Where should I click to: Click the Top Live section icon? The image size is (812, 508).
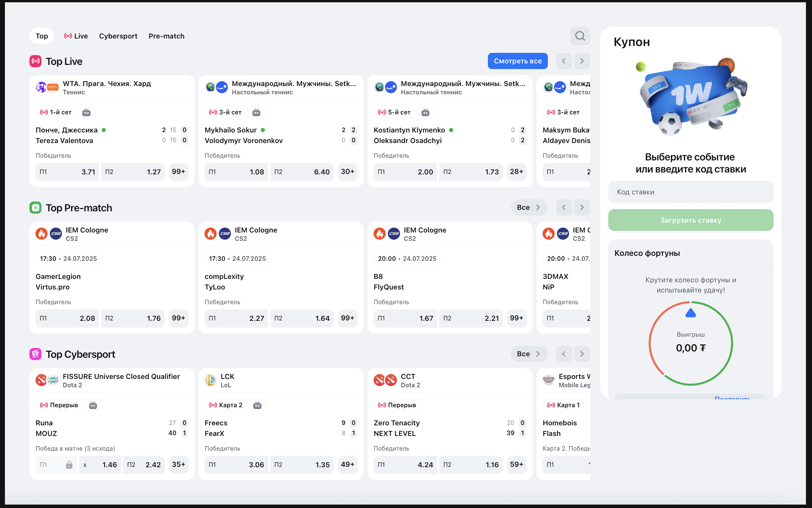tap(35, 61)
